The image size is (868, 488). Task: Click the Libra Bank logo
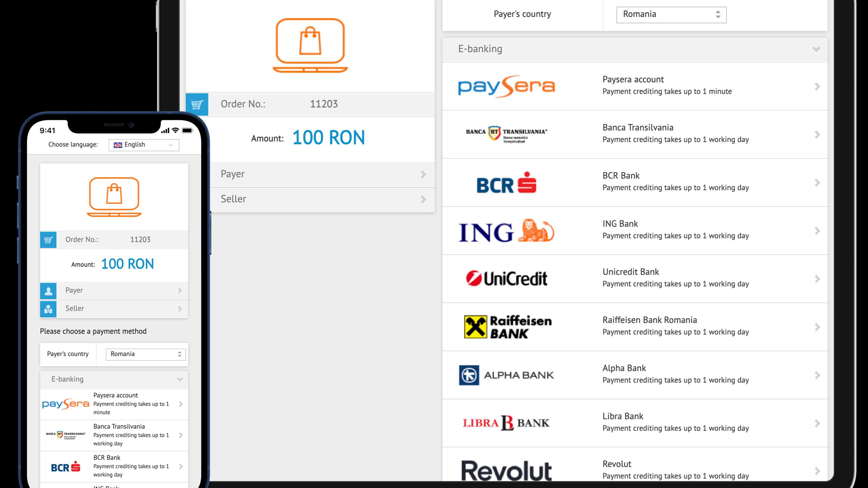[x=506, y=423]
